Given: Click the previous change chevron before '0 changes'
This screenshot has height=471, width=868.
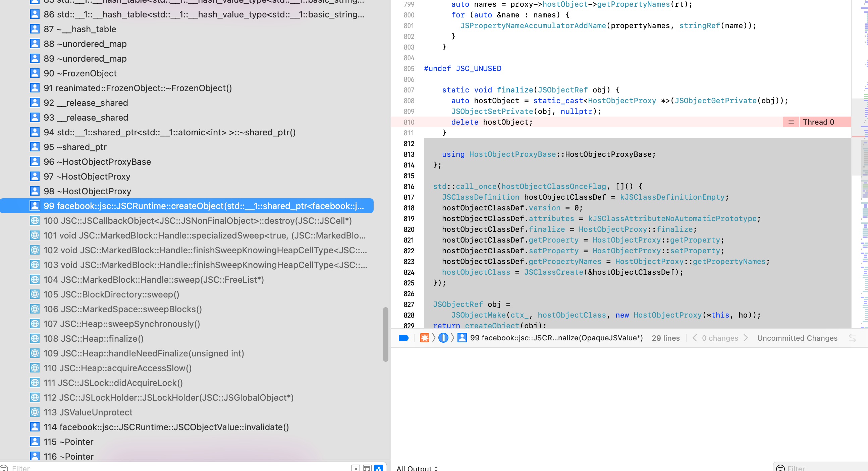Looking at the screenshot, I should [x=695, y=338].
